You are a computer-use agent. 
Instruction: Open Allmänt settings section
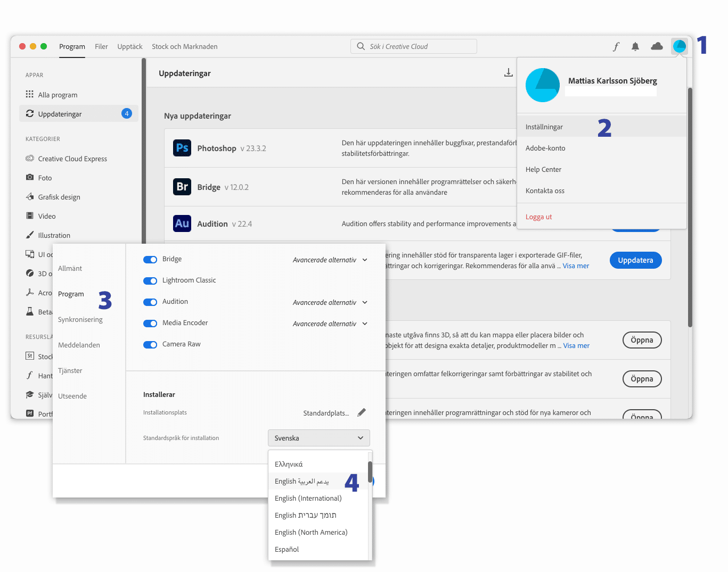coord(70,268)
